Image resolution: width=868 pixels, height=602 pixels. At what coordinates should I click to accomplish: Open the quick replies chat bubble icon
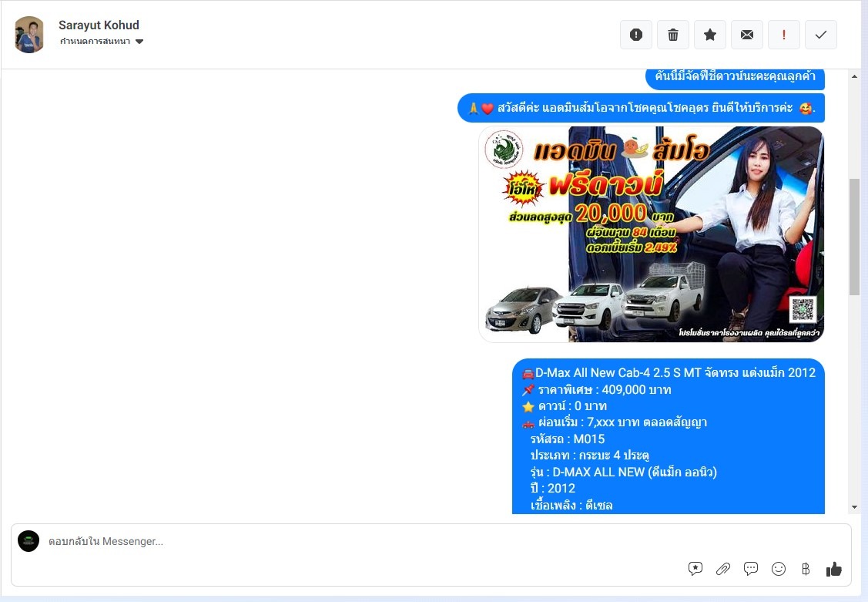coord(751,569)
